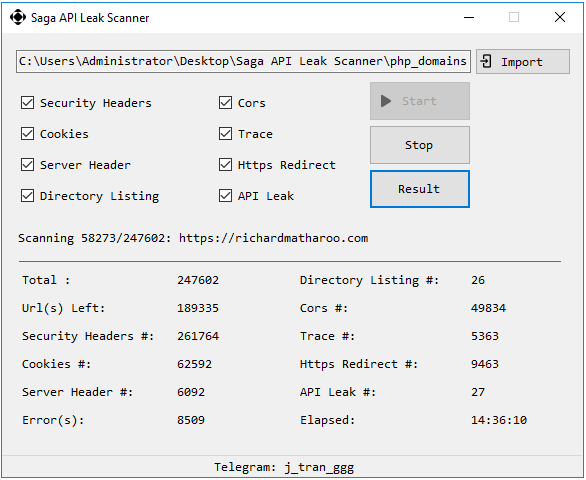This screenshot has height=480, width=586.
Task: Click the grayed-out Start button
Action: pyautogui.click(x=420, y=101)
